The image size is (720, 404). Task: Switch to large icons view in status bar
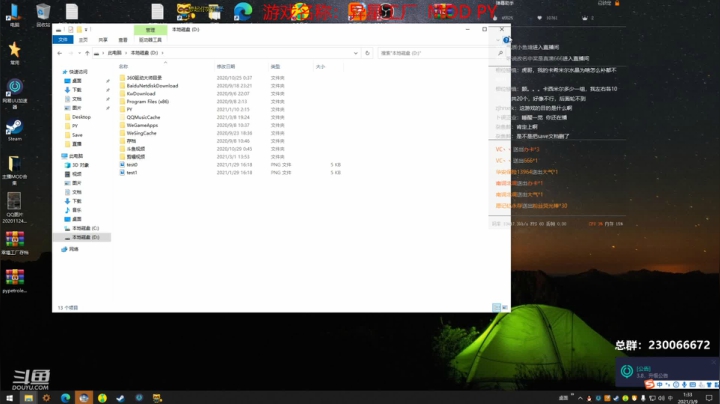coord(504,307)
